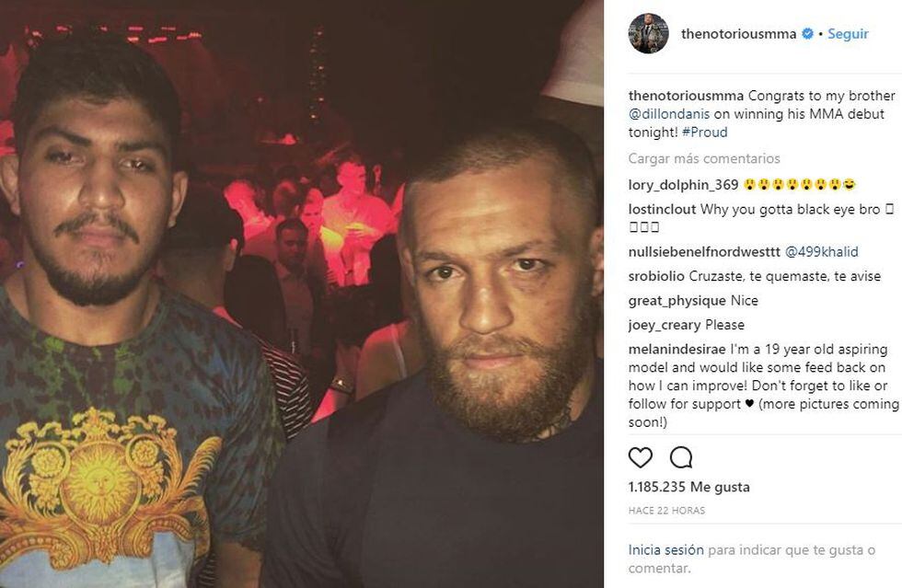Open lory_dolphin_369 commenter profile
The height and width of the screenshot is (588, 902).
[x=683, y=183]
